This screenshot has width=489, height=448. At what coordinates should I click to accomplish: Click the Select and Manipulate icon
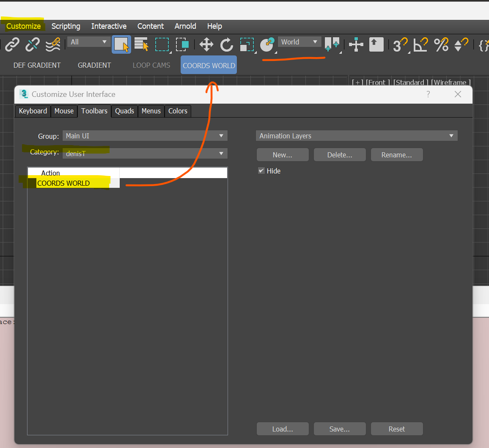(x=267, y=44)
